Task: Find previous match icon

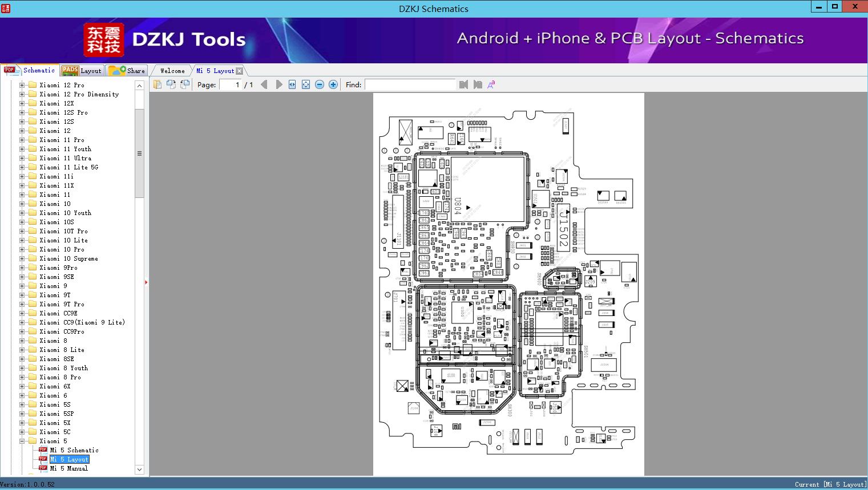Action: [x=463, y=84]
